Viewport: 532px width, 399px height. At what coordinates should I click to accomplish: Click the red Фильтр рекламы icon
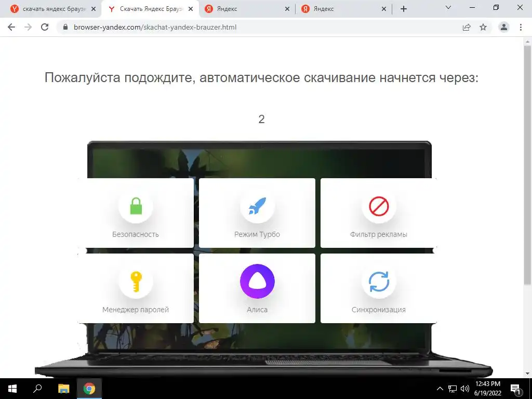click(379, 206)
